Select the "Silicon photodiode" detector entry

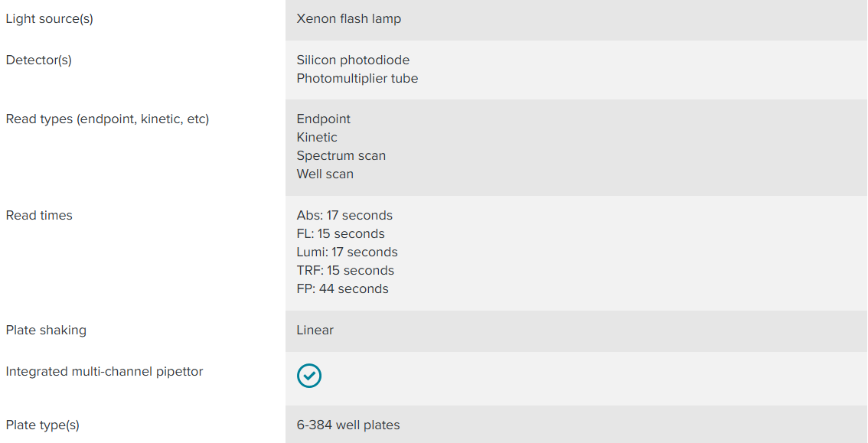tap(353, 60)
